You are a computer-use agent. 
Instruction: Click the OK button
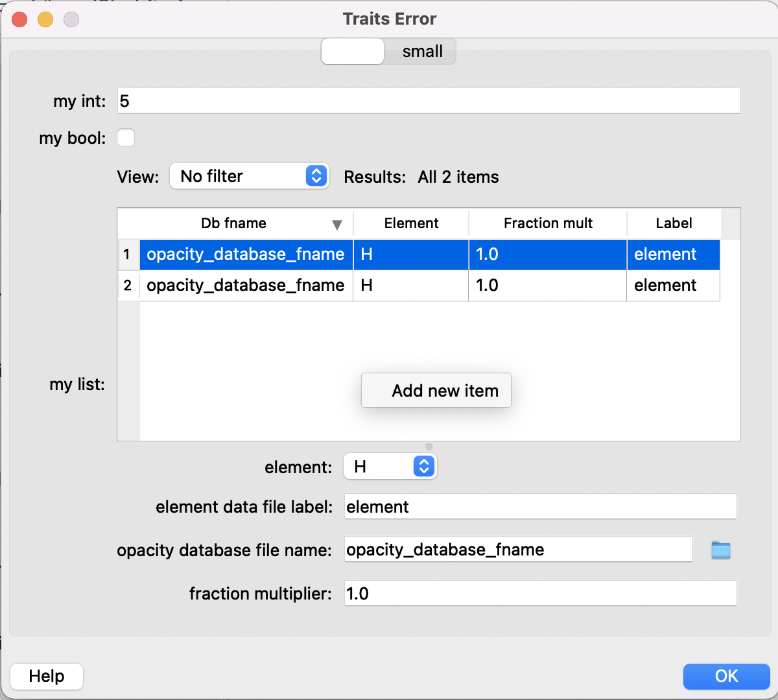tap(726, 676)
